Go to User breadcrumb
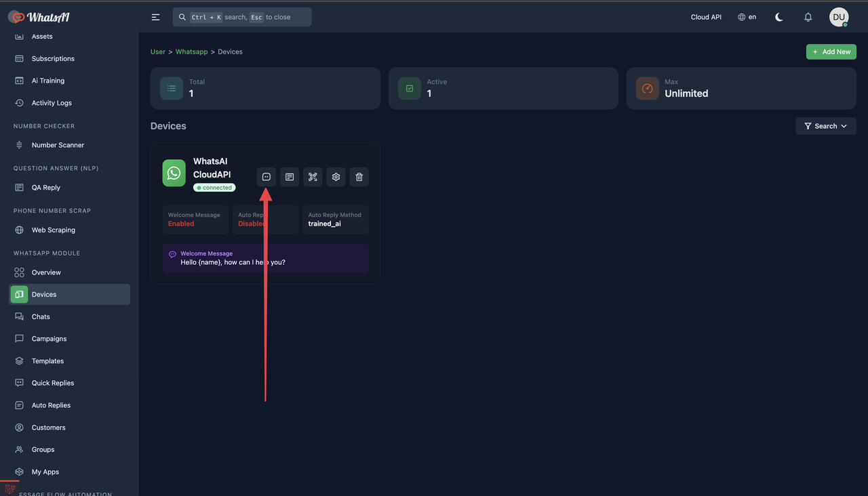The height and width of the screenshot is (496, 868). 158,51
